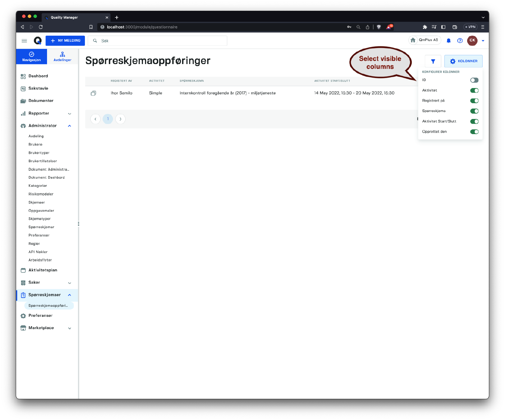Click the NY MELDING button

click(65, 41)
